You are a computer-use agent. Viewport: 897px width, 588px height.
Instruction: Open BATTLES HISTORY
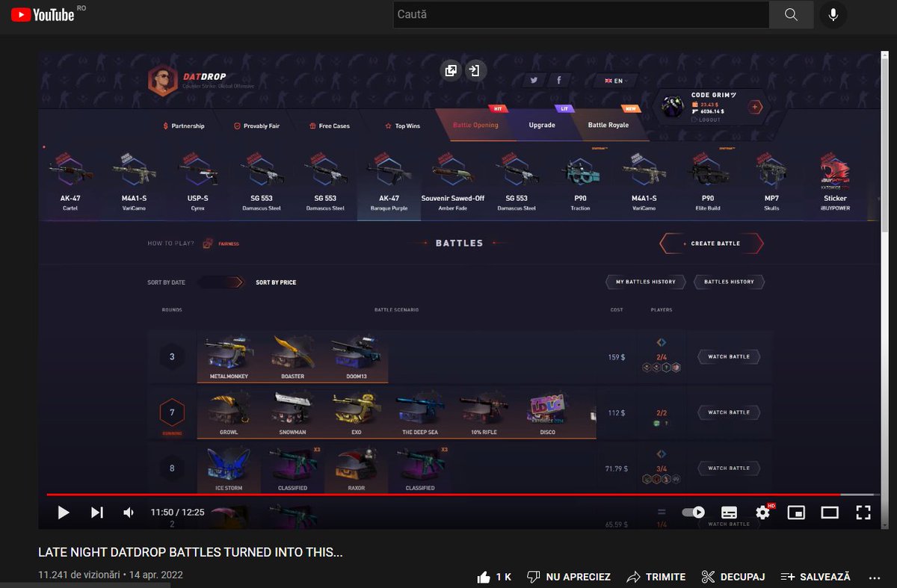coord(729,282)
